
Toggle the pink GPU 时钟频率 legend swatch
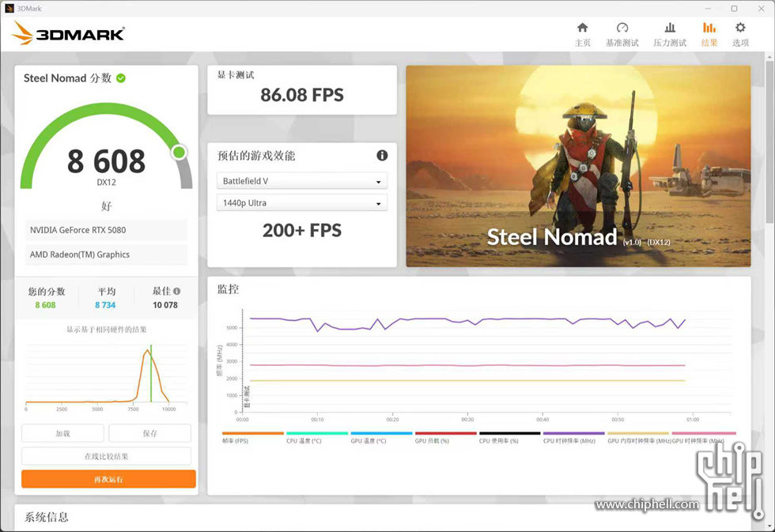704,433
